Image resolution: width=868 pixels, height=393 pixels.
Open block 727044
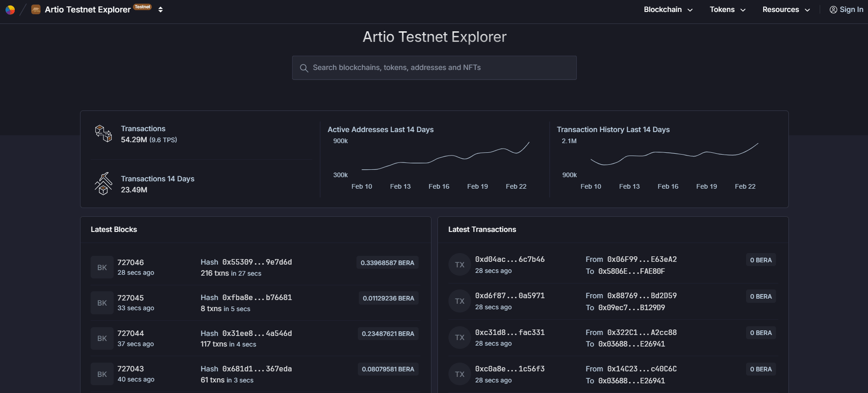131,333
